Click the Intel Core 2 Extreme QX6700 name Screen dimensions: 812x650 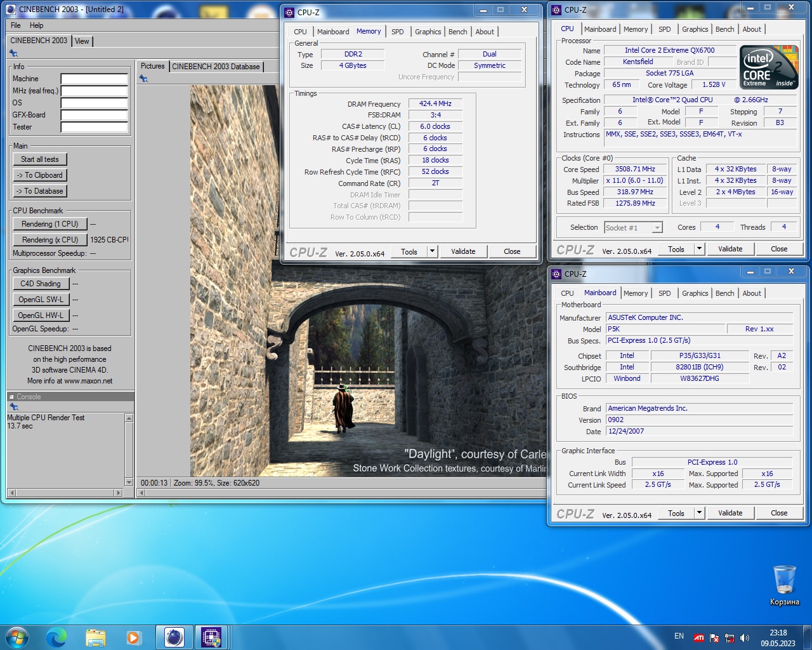pyautogui.click(x=670, y=50)
